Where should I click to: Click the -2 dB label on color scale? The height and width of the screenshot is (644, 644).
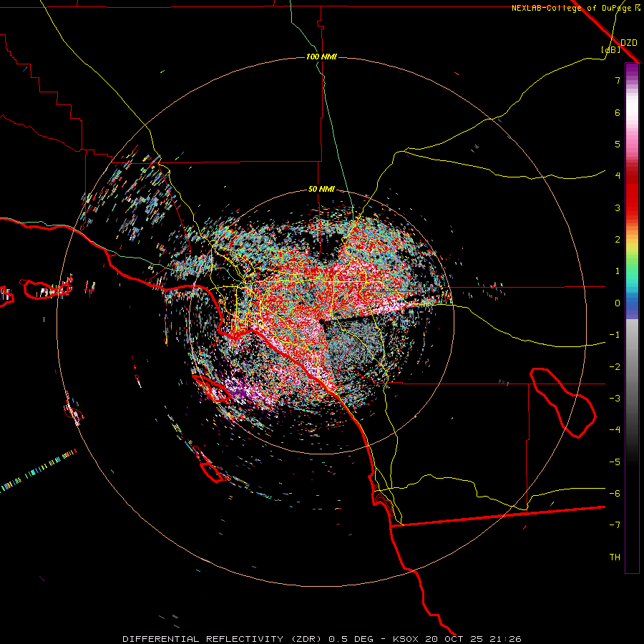(x=615, y=367)
